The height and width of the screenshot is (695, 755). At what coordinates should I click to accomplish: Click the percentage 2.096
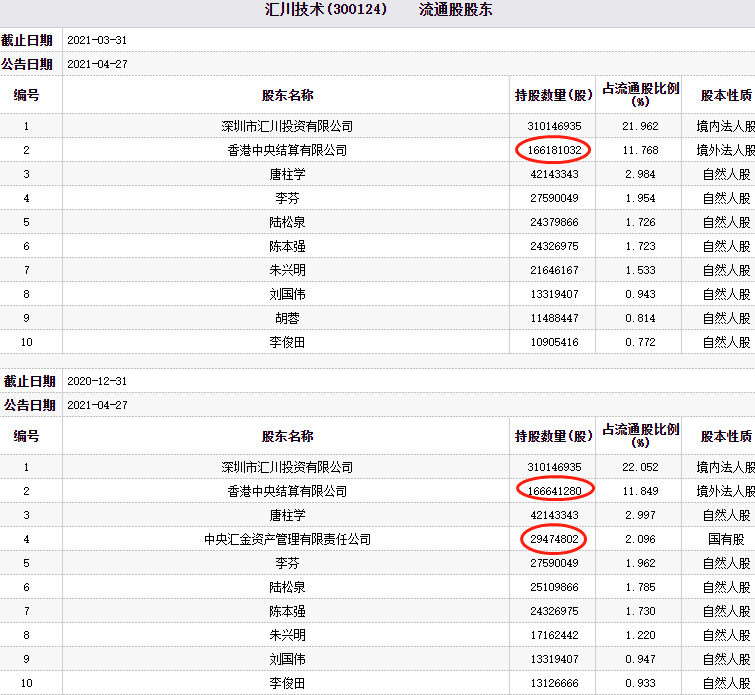(640, 539)
